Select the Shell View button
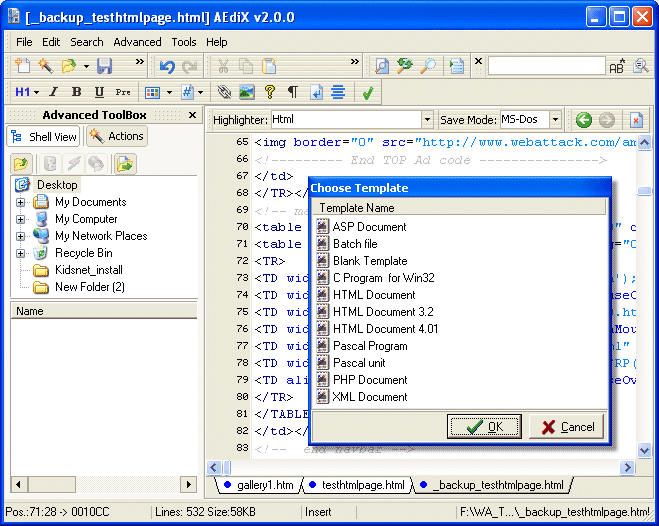This screenshot has height=526, width=659. tap(44, 137)
